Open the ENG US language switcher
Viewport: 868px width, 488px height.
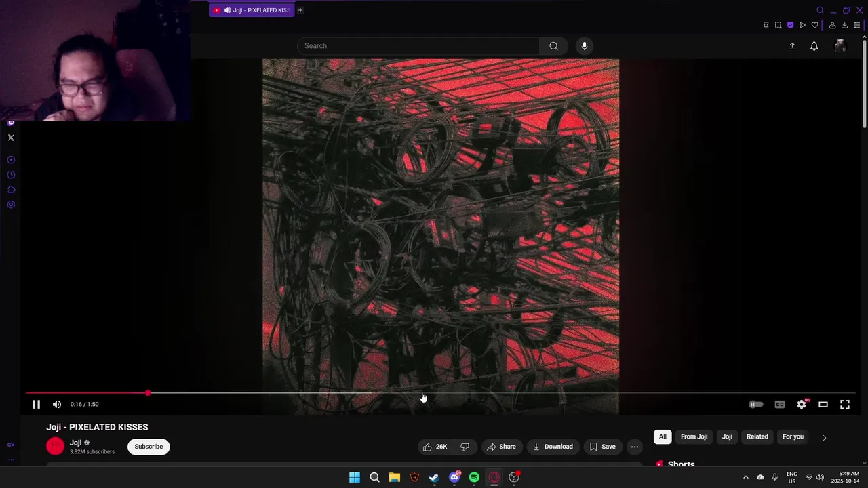coord(791,477)
